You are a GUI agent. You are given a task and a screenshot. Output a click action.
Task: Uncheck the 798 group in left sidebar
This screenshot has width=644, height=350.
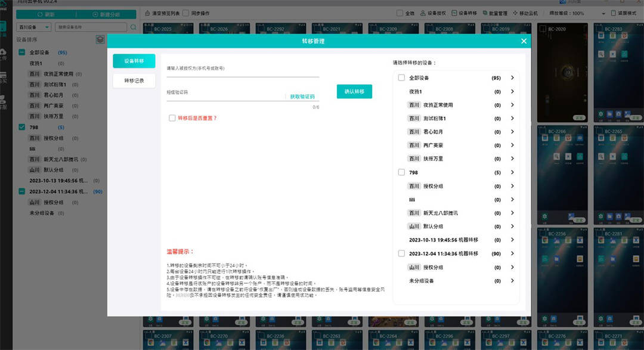[x=21, y=127]
